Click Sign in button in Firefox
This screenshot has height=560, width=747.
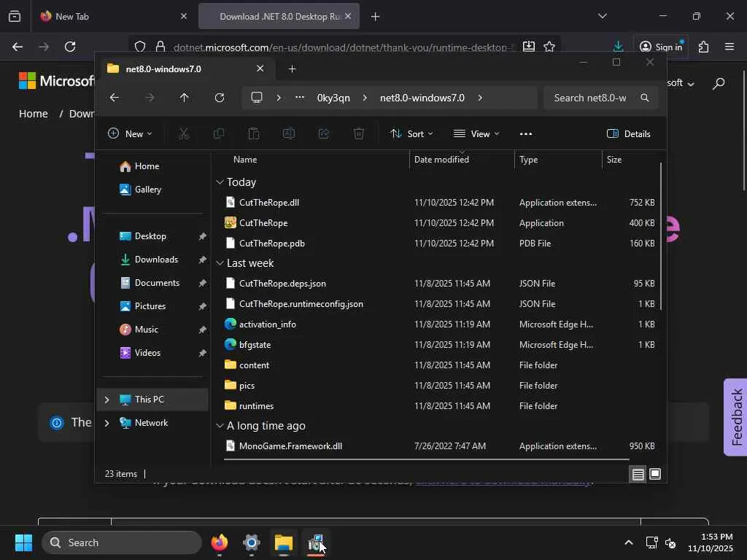[661, 47]
